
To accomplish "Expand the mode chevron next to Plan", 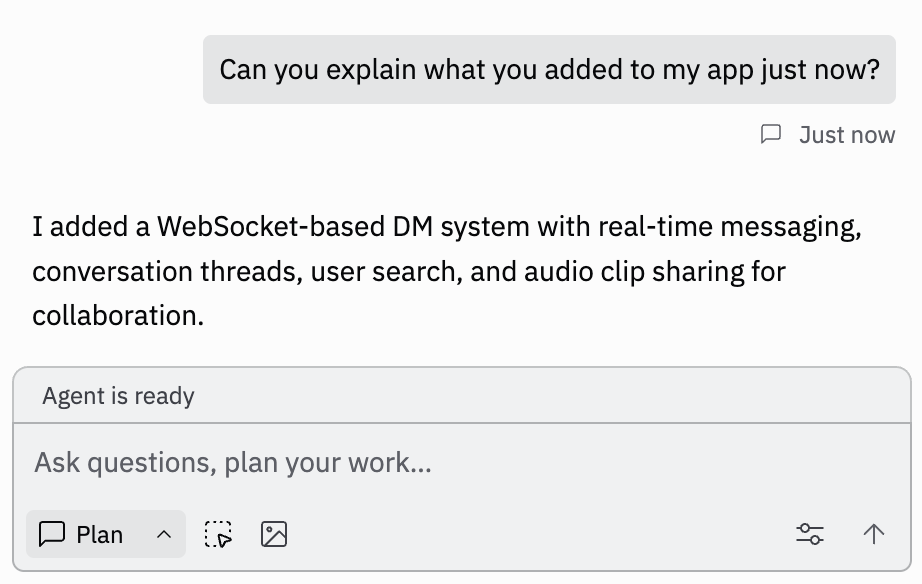I will click(x=164, y=535).
